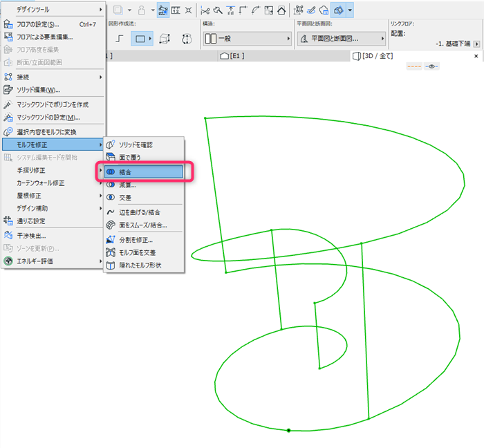This screenshot has height=448, width=484.
Task: Toggle the ruler measure icon in toolbar
Action: coord(176,10)
